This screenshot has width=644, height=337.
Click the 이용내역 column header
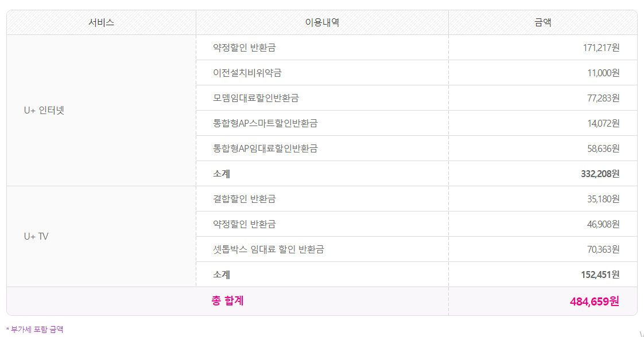point(322,22)
